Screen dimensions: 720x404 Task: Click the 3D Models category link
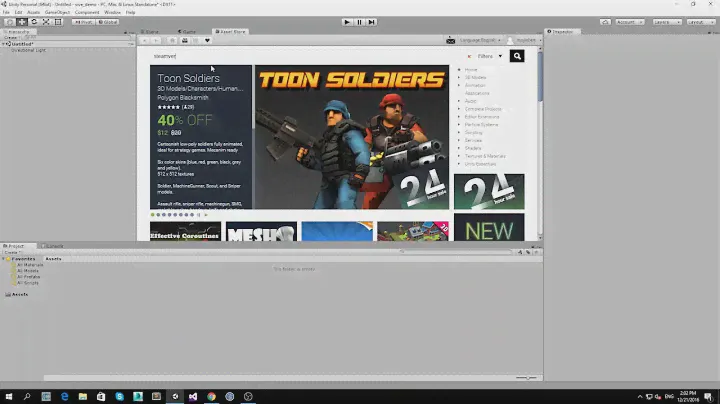(476, 77)
